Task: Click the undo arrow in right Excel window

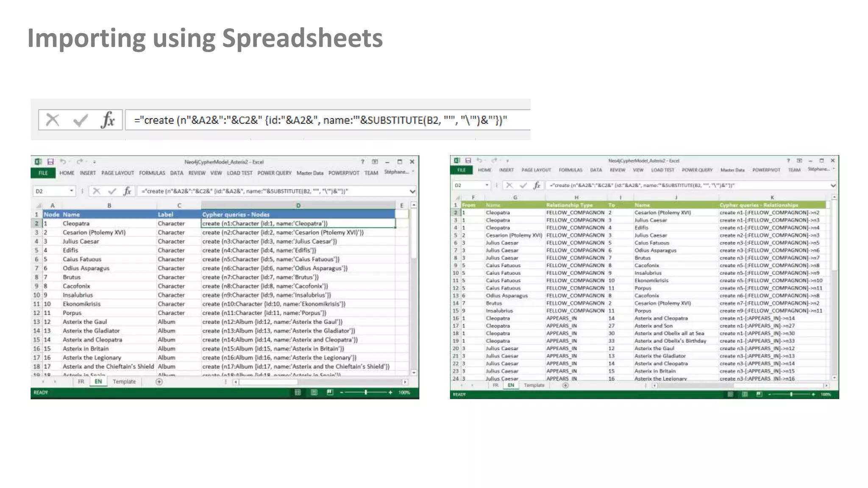Action: click(x=479, y=161)
